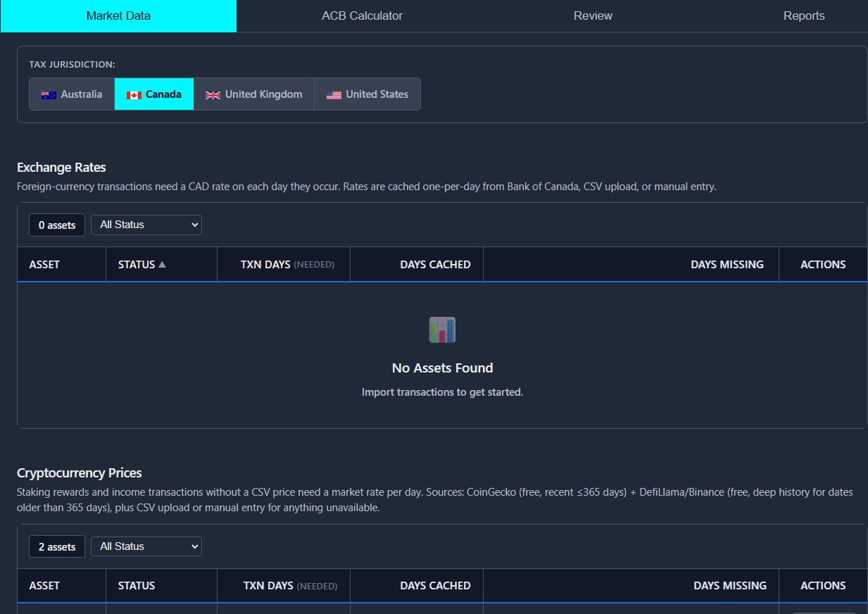The image size is (868, 614).
Task: Click the UK flag icon
Action: tap(213, 95)
